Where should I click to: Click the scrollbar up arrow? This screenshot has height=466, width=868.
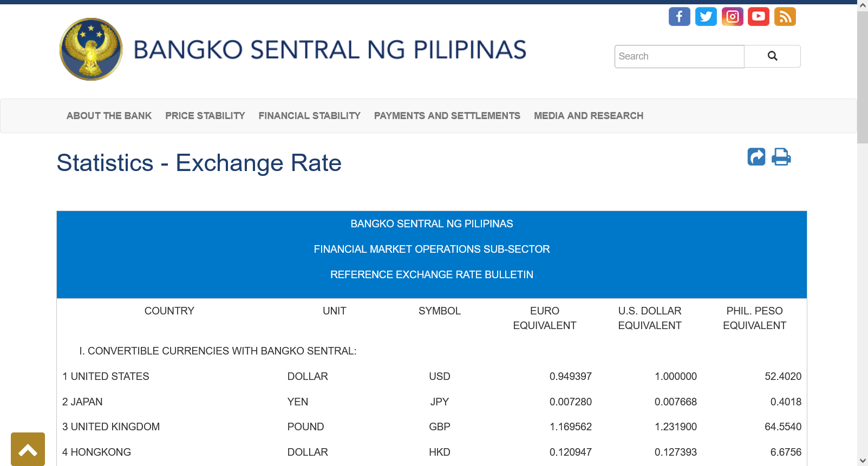coord(863,5)
